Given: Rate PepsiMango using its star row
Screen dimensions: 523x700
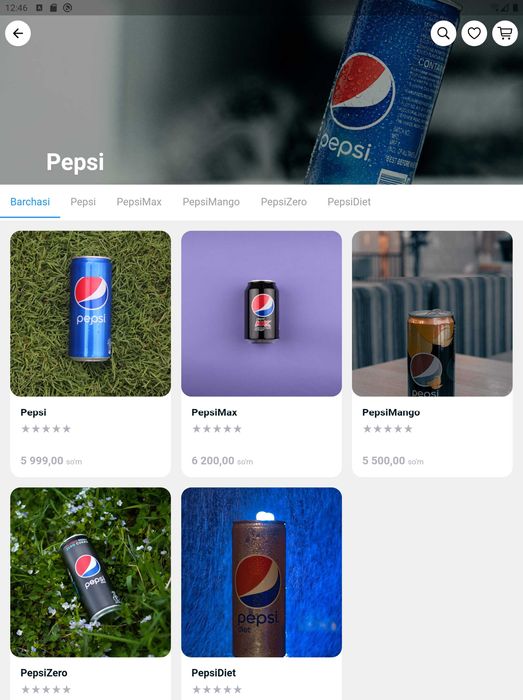Looking at the screenshot, I should [388, 429].
